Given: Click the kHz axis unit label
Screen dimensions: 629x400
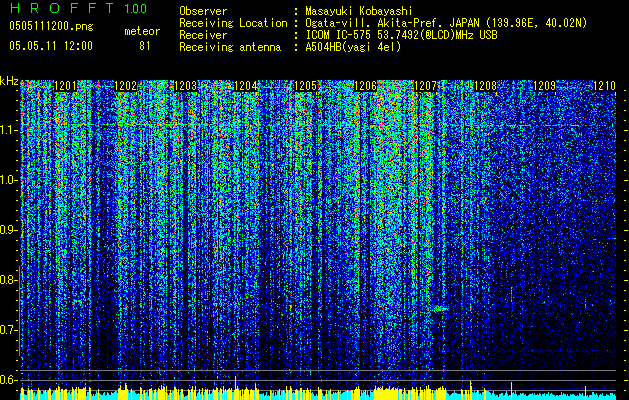Looking at the screenshot, I should pyautogui.click(x=9, y=81).
